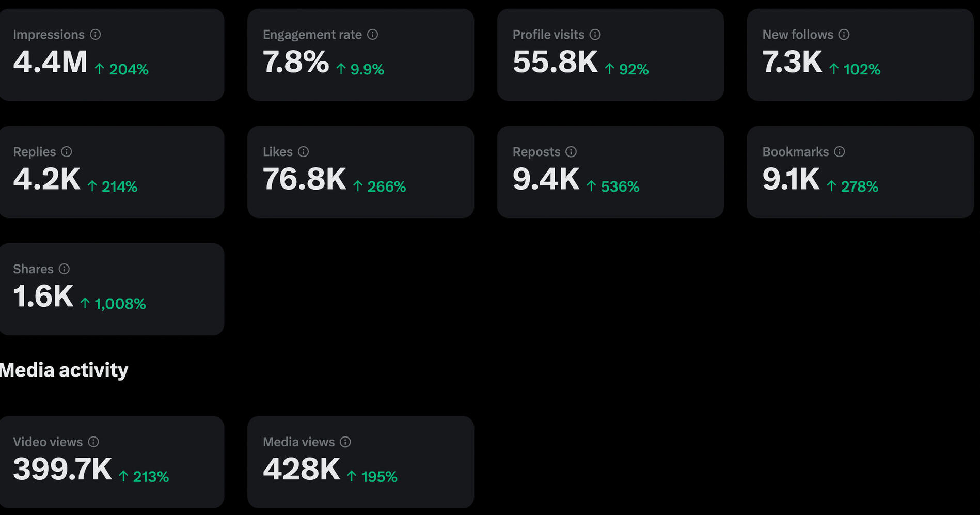Click the info icon next to Impressions
This screenshot has width=980, height=515.
(96, 35)
